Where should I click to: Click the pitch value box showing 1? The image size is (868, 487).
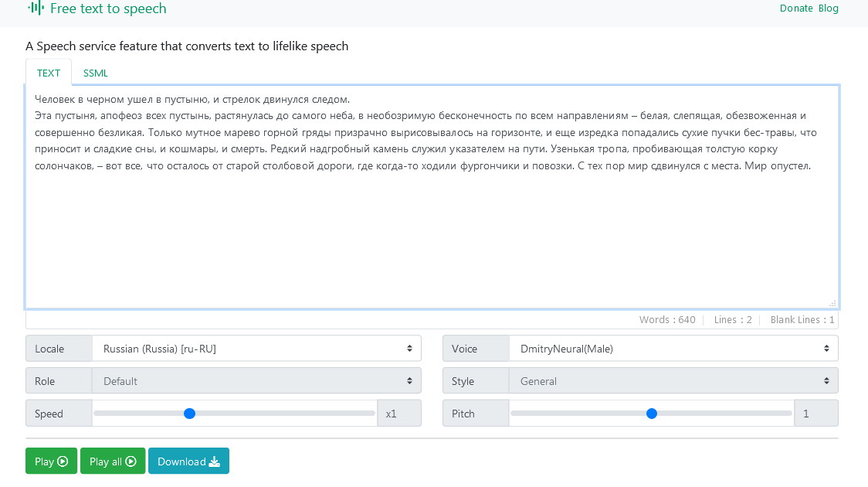pos(816,414)
